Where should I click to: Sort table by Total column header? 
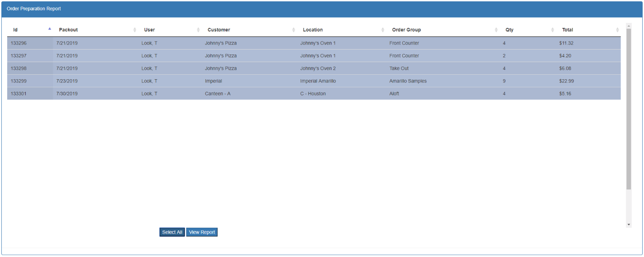point(588,30)
